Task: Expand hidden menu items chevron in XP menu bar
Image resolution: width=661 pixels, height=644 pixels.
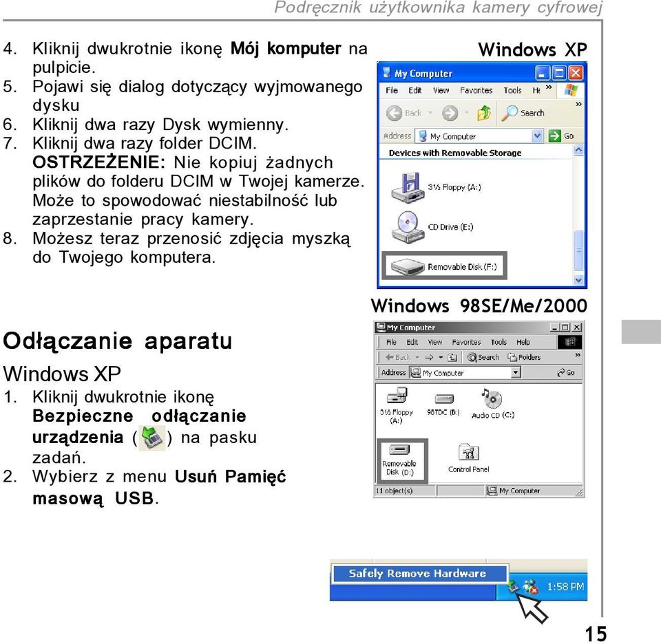Action: (549, 87)
